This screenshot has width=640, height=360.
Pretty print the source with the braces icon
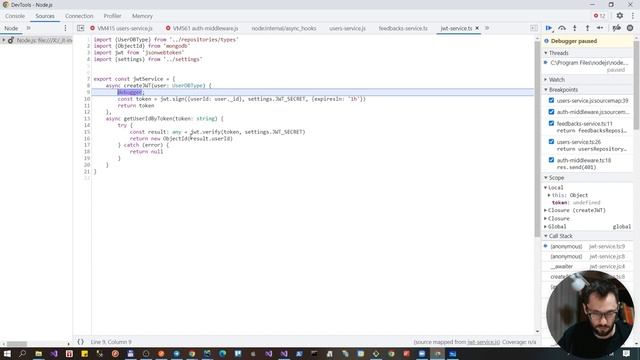coord(80,342)
